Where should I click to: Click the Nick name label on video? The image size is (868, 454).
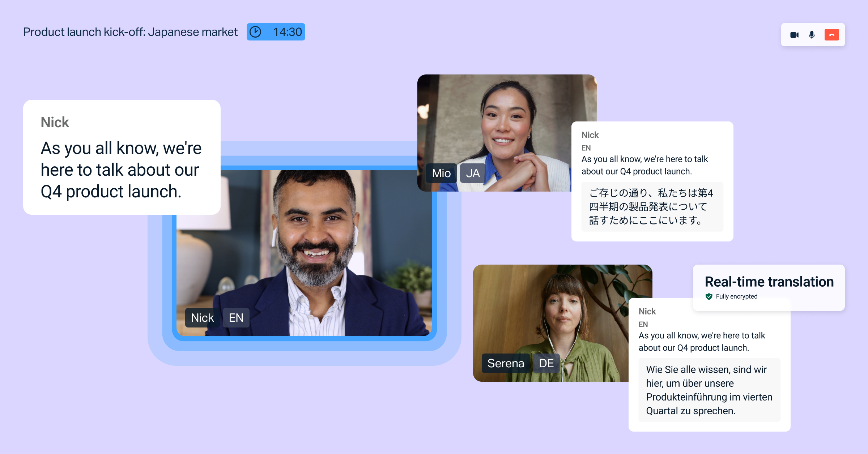(x=202, y=318)
